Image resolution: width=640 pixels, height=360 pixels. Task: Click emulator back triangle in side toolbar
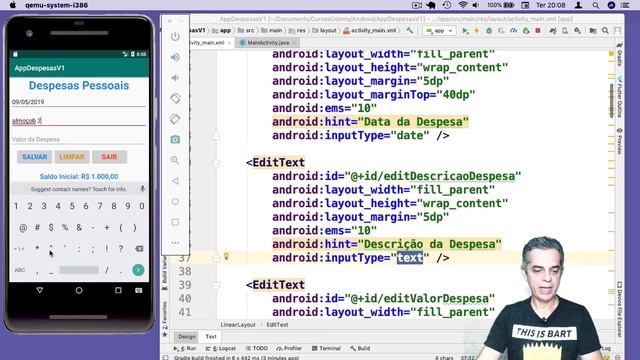(175, 181)
